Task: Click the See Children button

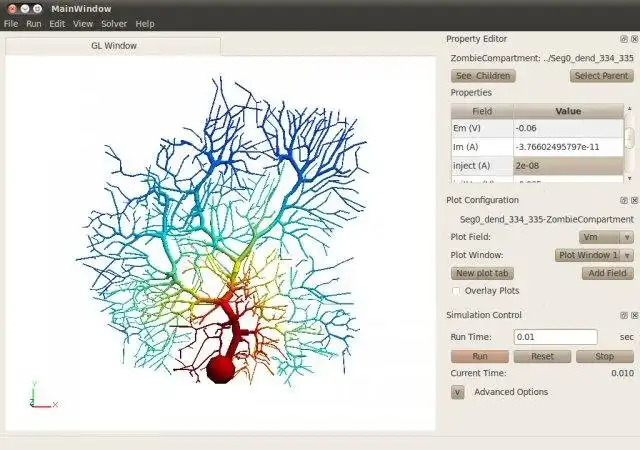Action: 483,76
